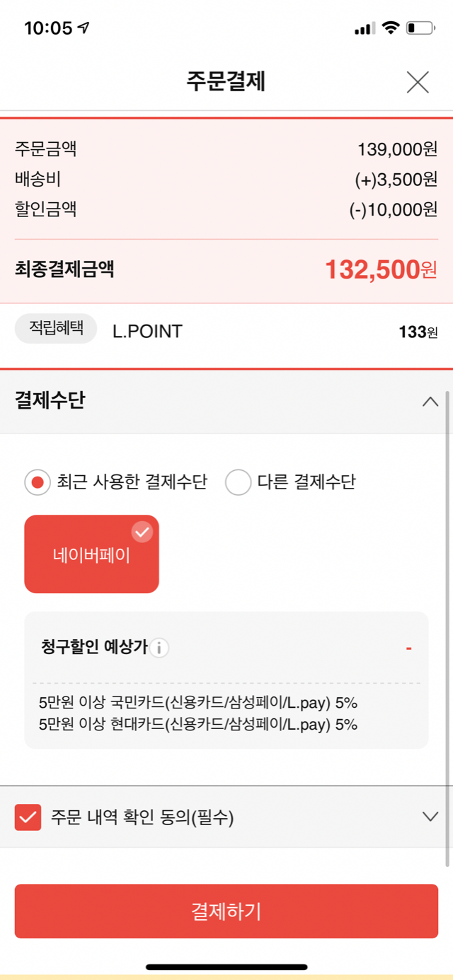Tap the 국민카드 5% discount line
Screen dimensions: 453x980
point(198,703)
